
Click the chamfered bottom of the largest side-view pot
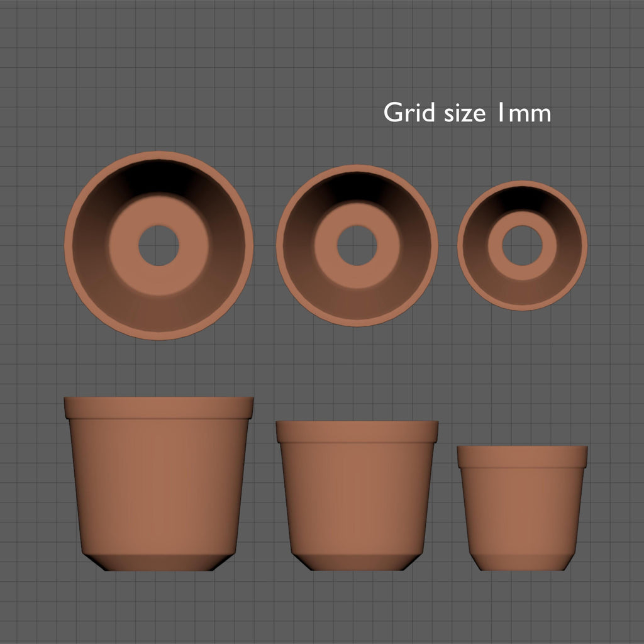158,562
